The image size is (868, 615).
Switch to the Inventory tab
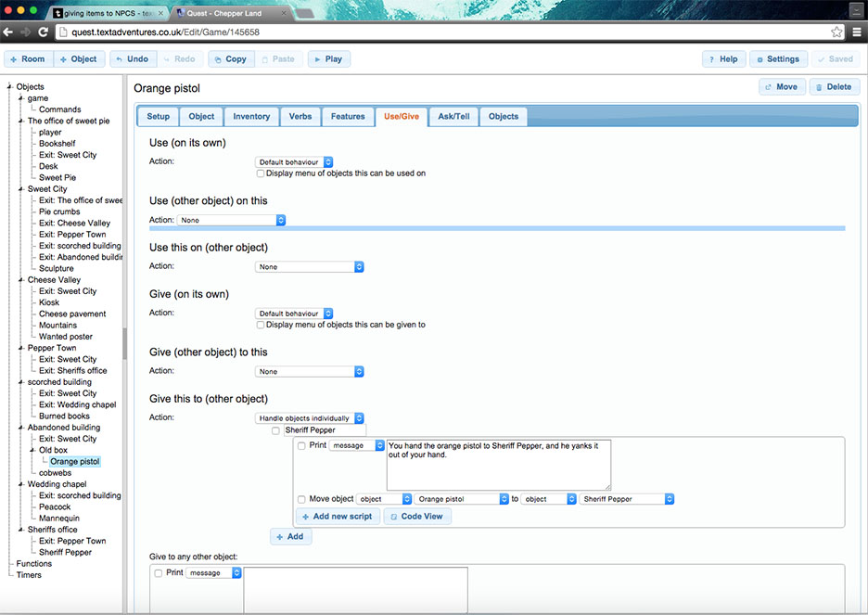coord(250,116)
